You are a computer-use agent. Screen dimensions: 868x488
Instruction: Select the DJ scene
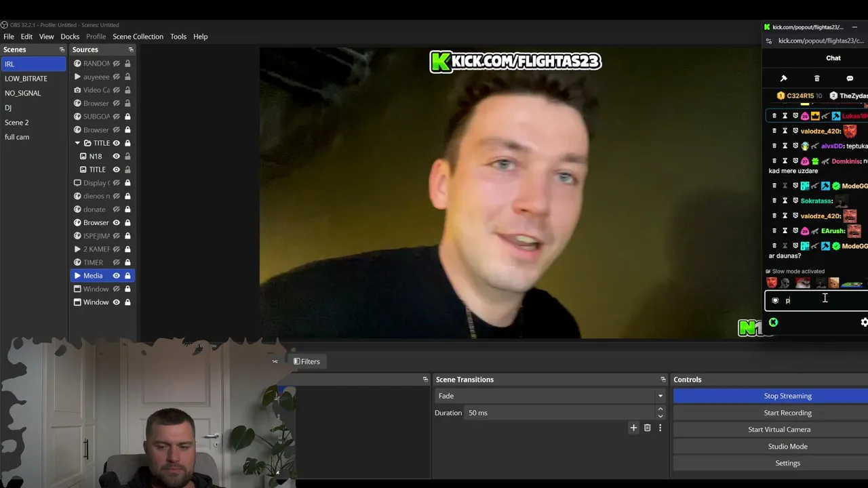(x=33, y=108)
